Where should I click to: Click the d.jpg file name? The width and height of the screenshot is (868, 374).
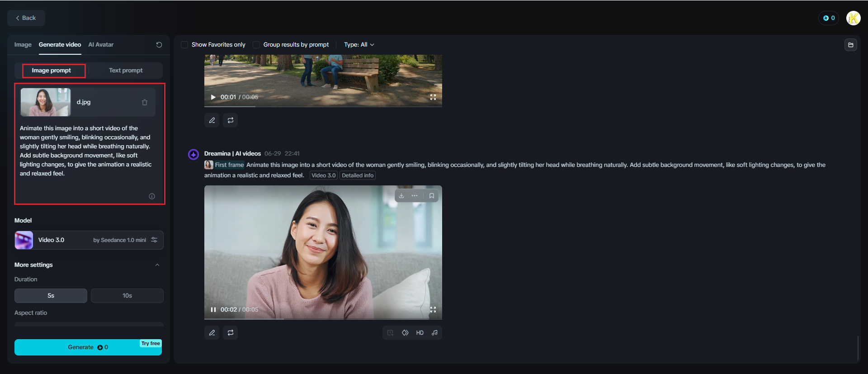pyautogui.click(x=84, y=102)
